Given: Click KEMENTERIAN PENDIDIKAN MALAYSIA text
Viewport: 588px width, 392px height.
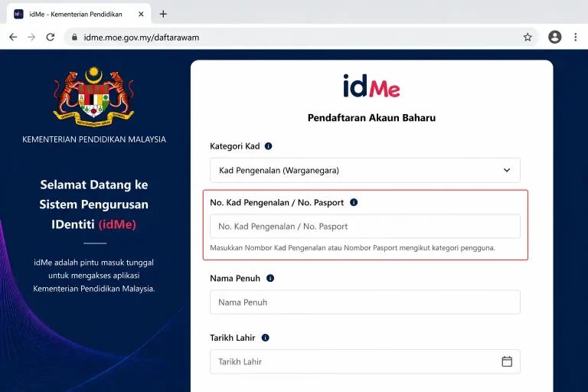Looking at the screenshot, I should pos(93,139).
